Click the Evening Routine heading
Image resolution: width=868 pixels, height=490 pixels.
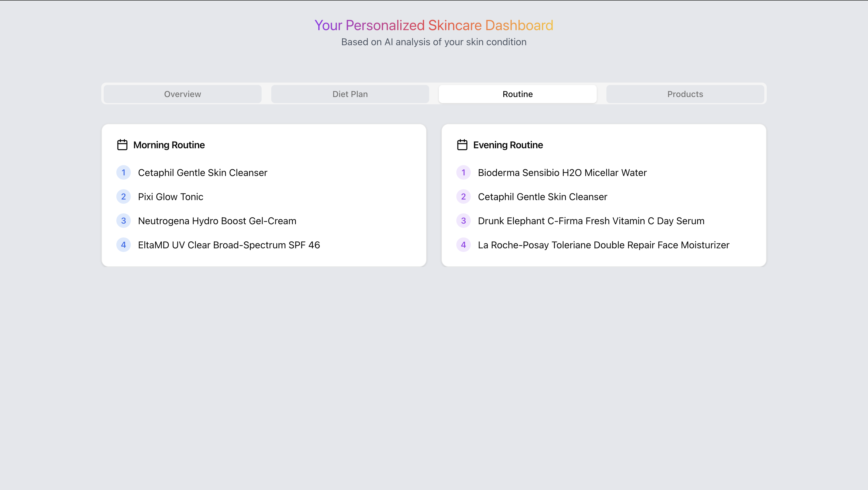tap(508, 145)
